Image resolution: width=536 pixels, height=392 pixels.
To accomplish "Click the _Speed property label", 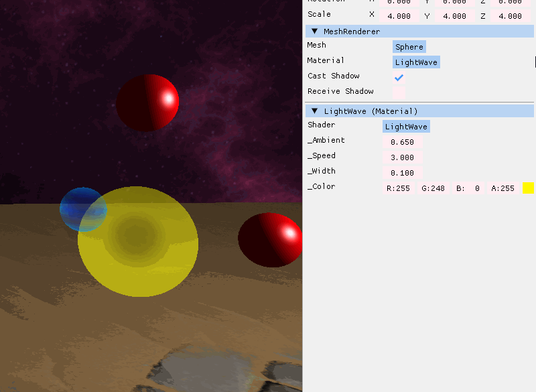I will (x=322, y=155).
